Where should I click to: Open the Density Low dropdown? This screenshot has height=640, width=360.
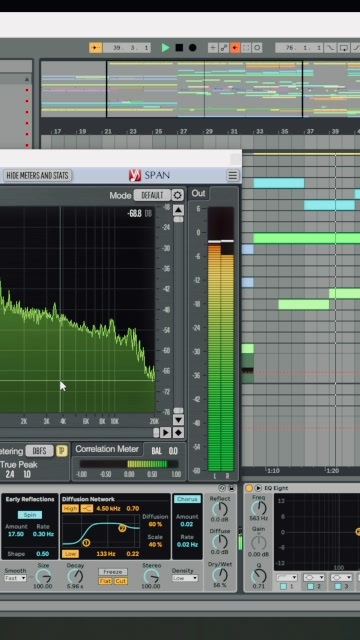click(184, 578)
